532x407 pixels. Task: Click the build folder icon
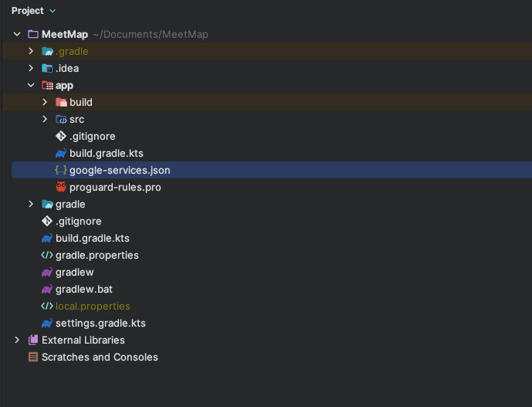[61, 102]
